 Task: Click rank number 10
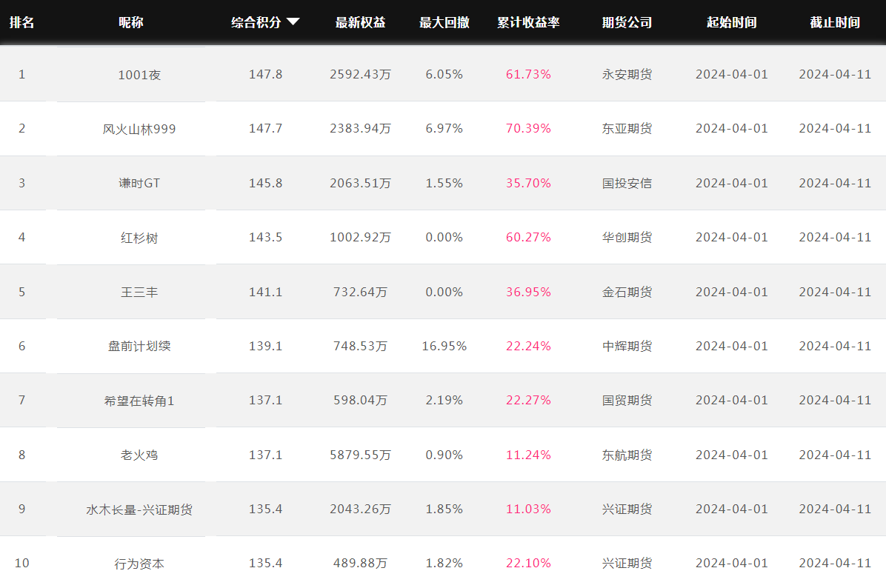click(22, 563)
